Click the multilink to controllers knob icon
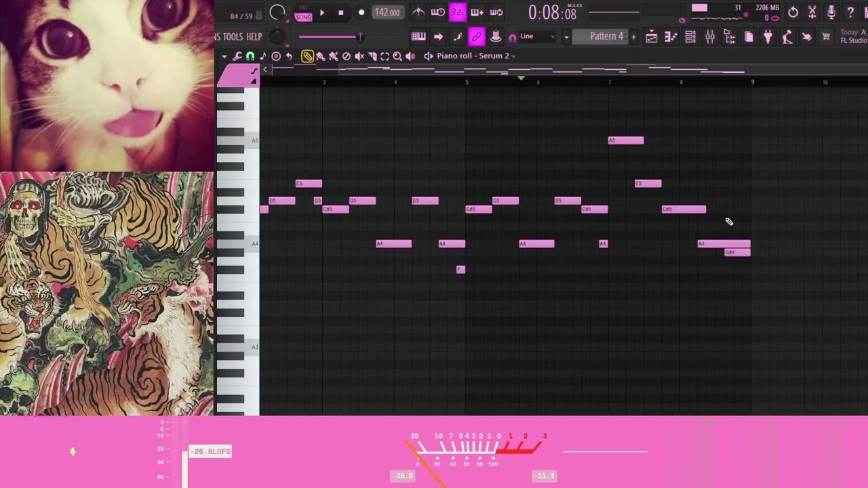Viewport: 868px width, 488px height. pos(496,37)
